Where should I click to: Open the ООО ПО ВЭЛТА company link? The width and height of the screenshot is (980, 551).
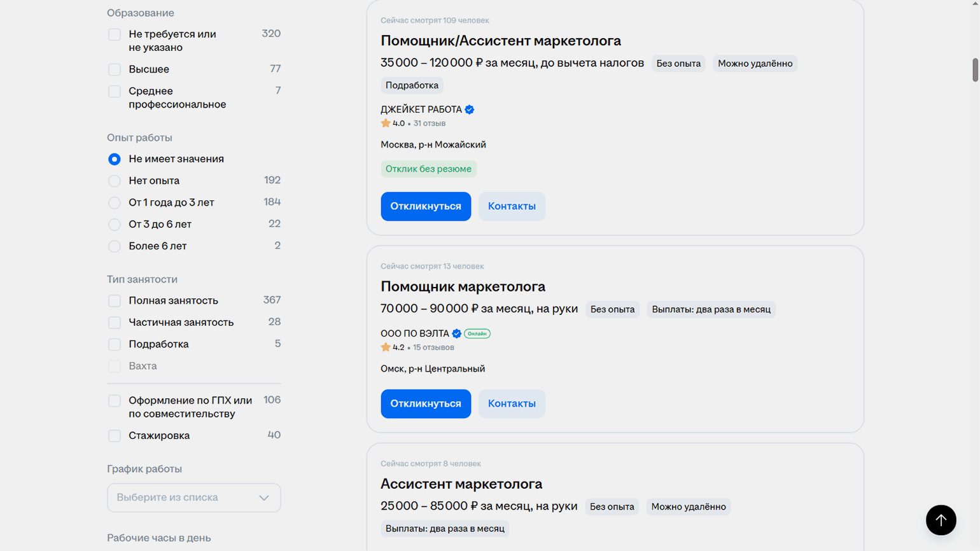414,333
